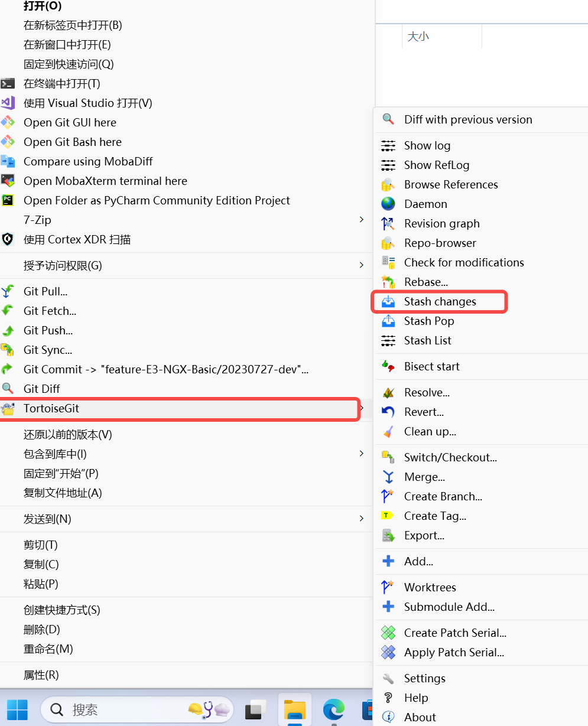Image resolution: width=588 pixels, height=726 pixels.
Task: Expand the 发送到(N) submenu arrow
Action: (x=362, y=519)
